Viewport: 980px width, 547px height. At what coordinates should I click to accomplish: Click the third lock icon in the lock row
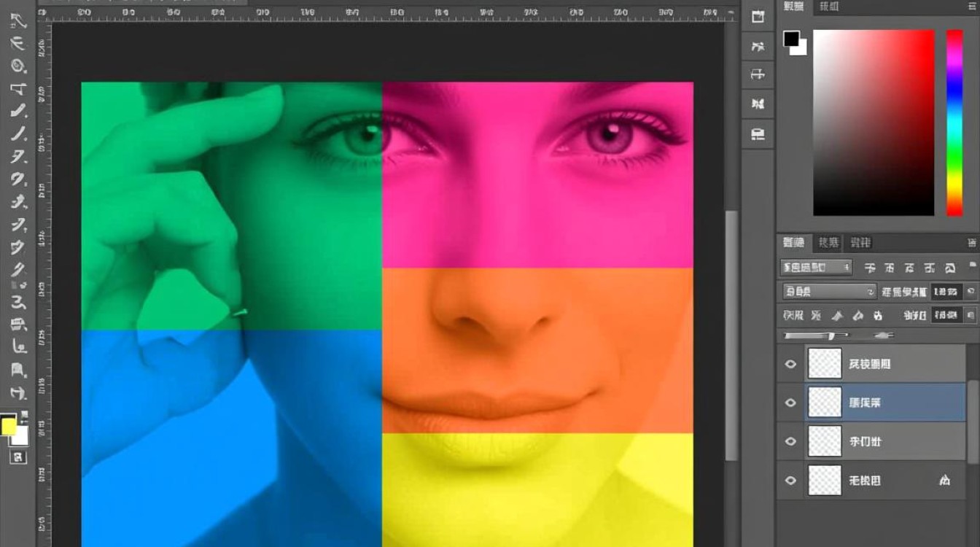[x=857, y=316]
